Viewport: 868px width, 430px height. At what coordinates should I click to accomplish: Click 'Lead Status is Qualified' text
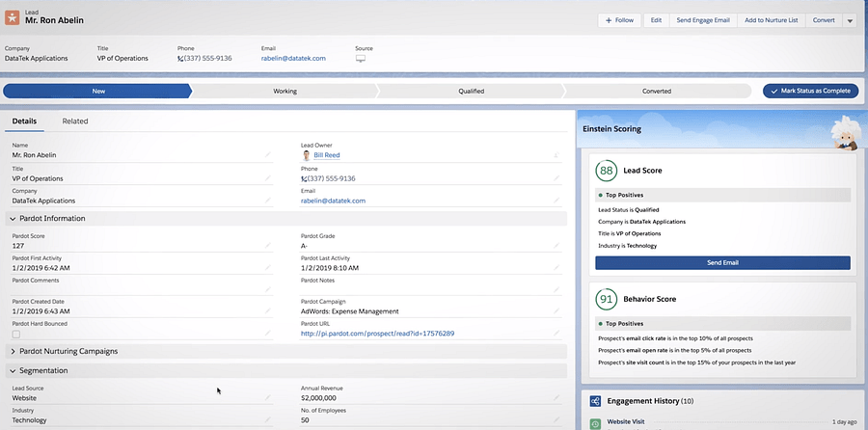[628, 210]
